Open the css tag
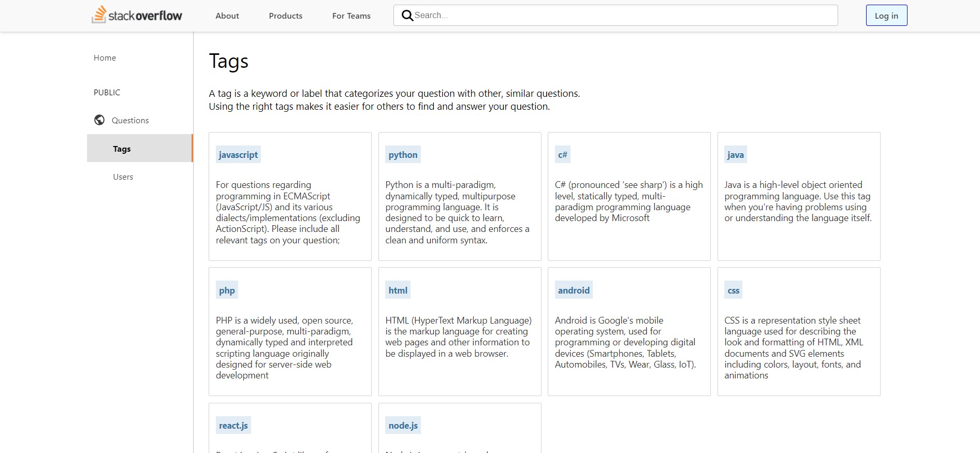The height and width of the screenshot is (453, 980). pyautogui.click(x=733, y=290)
